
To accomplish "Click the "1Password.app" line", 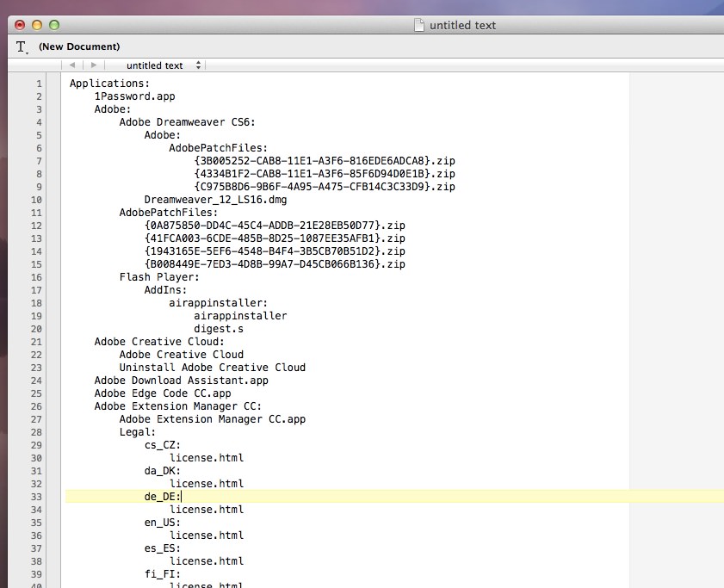I will point(135,96).
